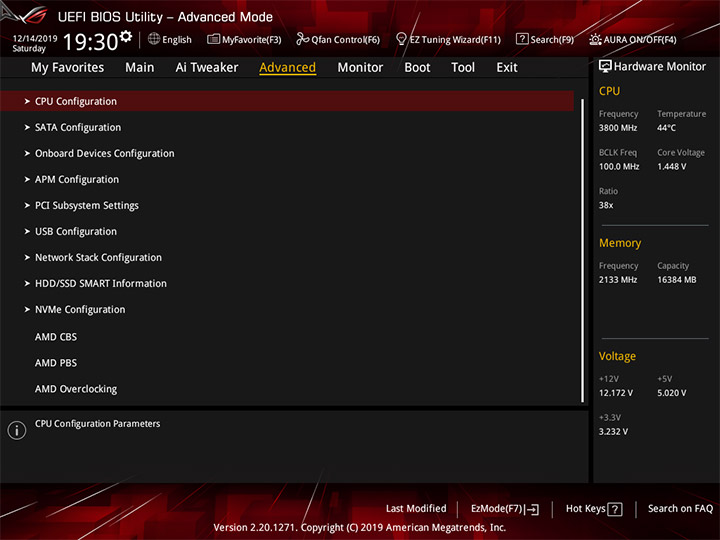Click the memory frequency 2133 MHz
This screenshot has height=540, width=720.
(618, 280)
